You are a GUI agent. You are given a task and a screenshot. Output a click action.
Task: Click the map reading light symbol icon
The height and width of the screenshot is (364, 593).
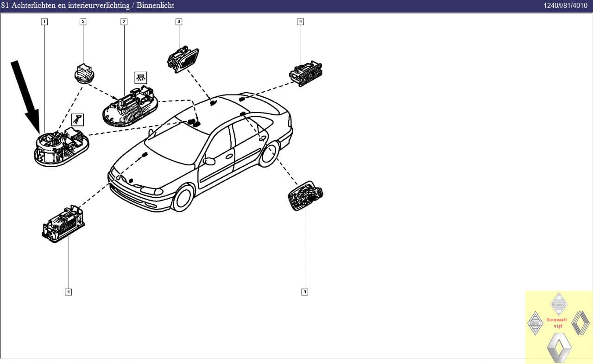[x=77, y=119]
